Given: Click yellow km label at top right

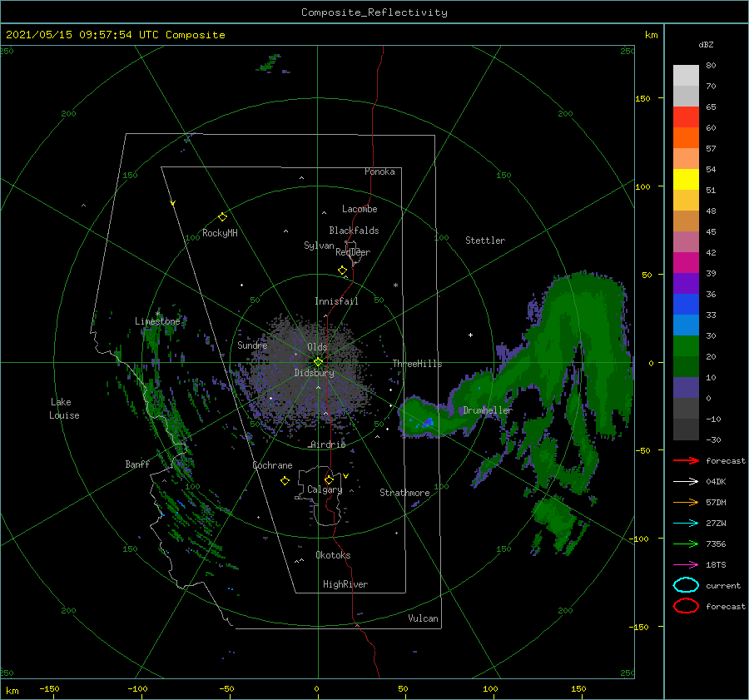Looking at the screenshot, I should click(651, 35).
